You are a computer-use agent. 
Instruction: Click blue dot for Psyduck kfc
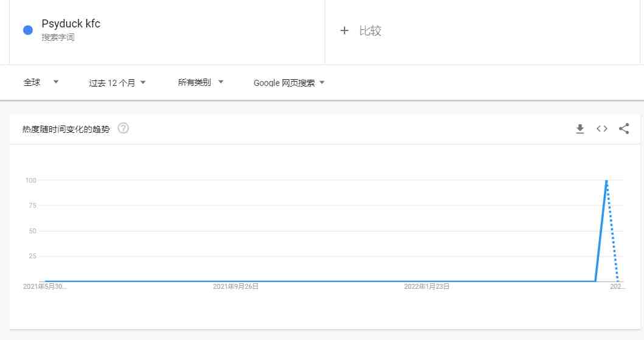pyautogui.click(x=28, y=30)
